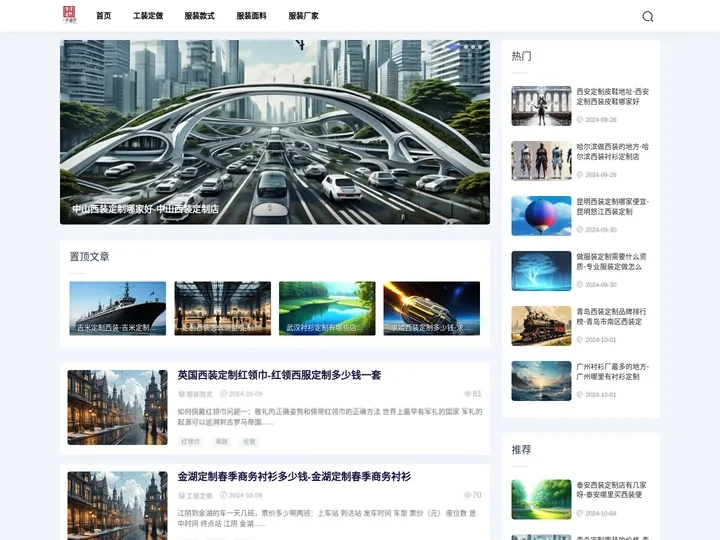This screenshot has height=540, width=720.
Task: Click clock icon beside 2024-10-09 of first article
Action: point(224,394)
